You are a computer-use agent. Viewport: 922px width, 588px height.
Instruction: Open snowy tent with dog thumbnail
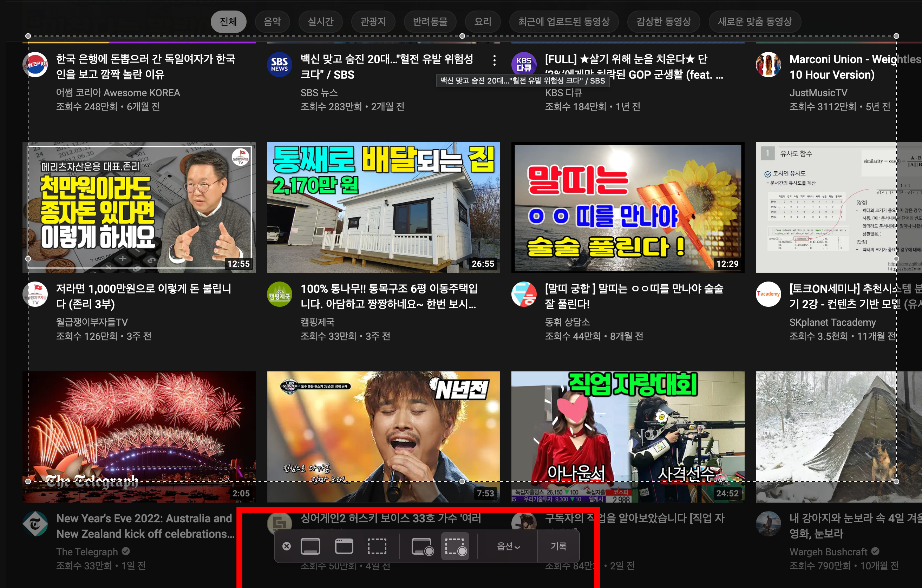(x=838, y=437)
